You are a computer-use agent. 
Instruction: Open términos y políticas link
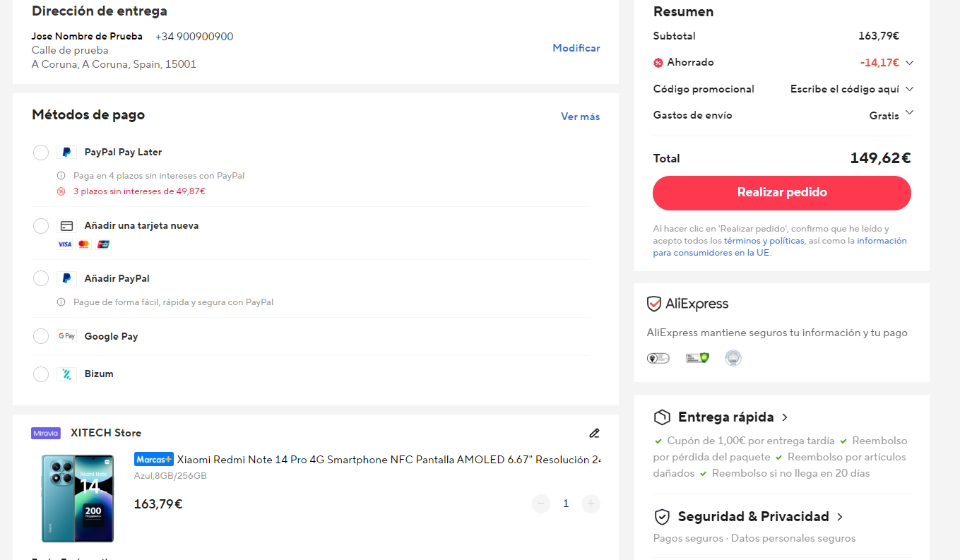tap(764, 241)
